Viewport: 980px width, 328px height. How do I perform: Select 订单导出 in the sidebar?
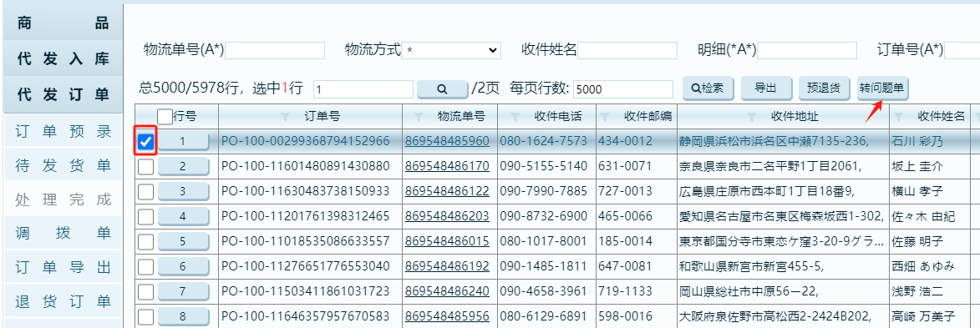(x=63, y=267)
